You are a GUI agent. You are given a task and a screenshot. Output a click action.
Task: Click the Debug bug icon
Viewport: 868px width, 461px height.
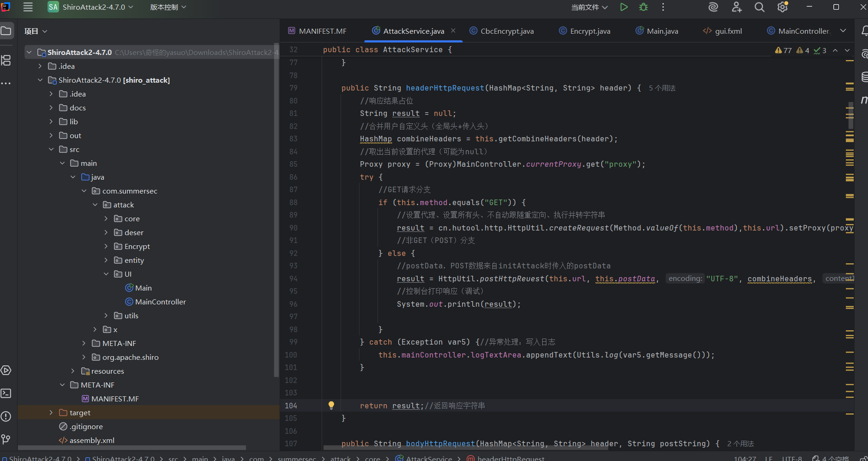(643, 7)
